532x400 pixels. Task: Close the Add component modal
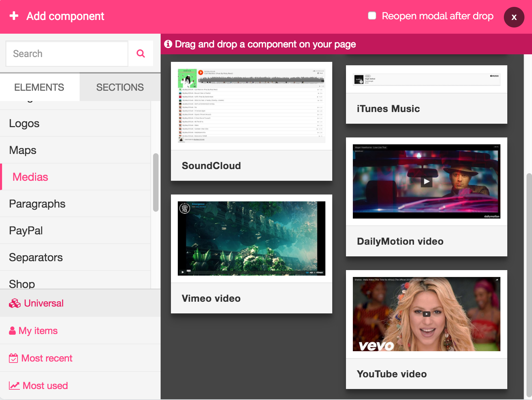(514, 17)
